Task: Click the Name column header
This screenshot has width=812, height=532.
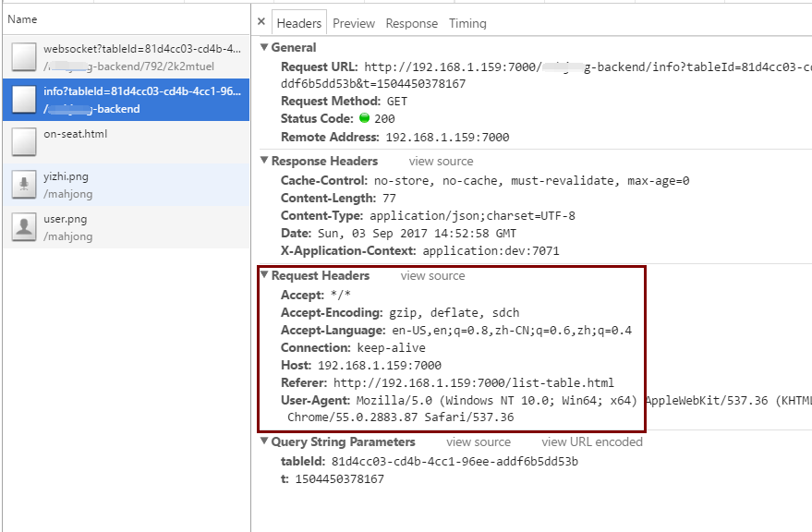Action: (x=22, y=19)
